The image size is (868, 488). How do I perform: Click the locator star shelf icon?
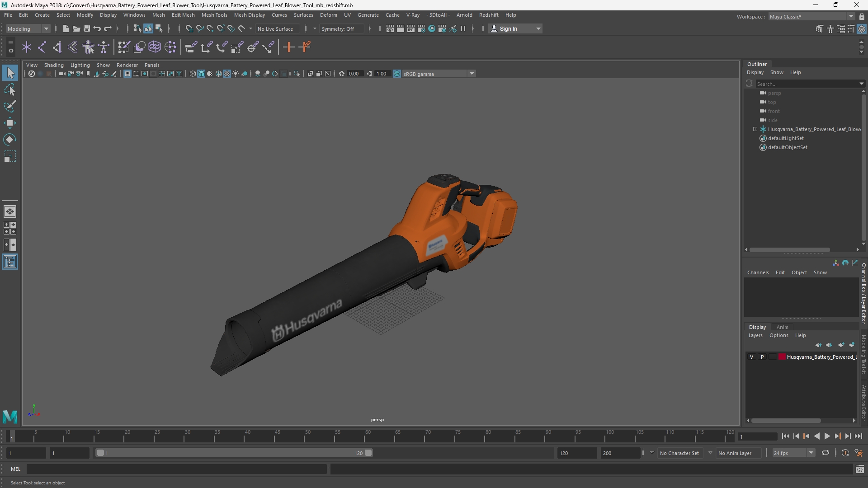[27, 47]
